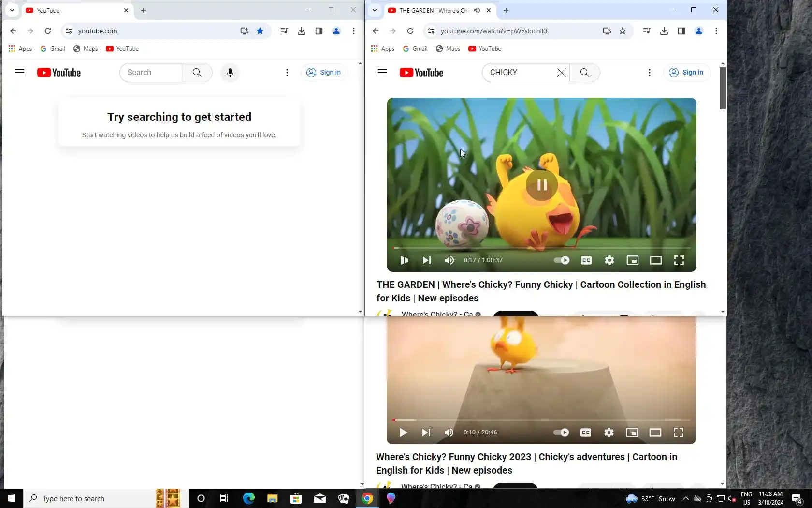Open miniplayer for Funny Chicky 2023 video
The image size is (812, 508).
[x=632, y=433]
